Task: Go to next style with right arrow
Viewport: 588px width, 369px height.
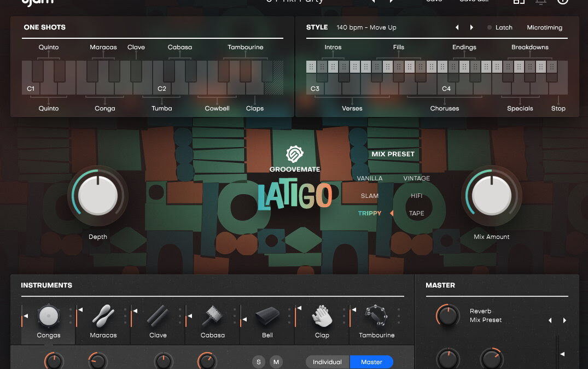Action: pos(472,27)
